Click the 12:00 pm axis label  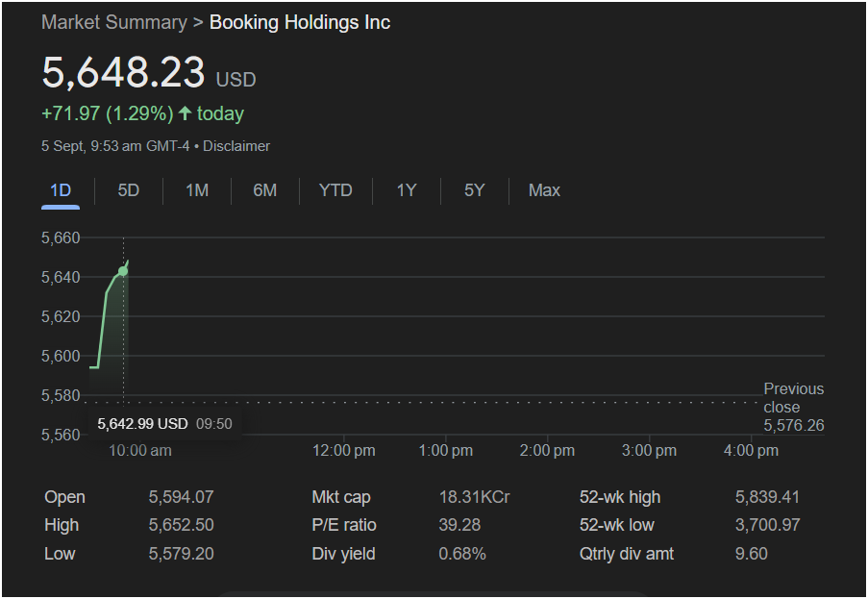(344, 451)
